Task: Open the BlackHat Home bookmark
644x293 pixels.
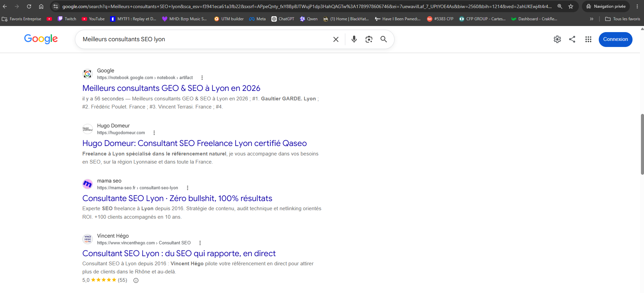Action: [346, 19]
